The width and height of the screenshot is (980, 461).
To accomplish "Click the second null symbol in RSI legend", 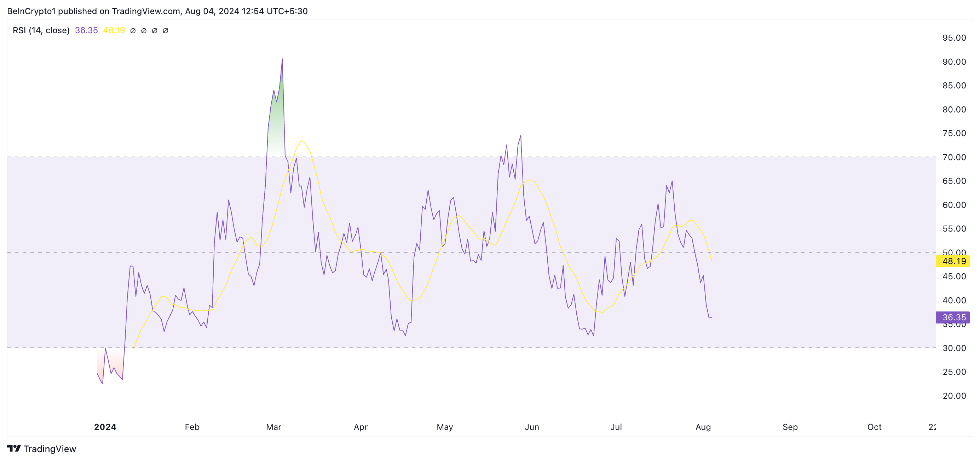I will tap(144, 31).
